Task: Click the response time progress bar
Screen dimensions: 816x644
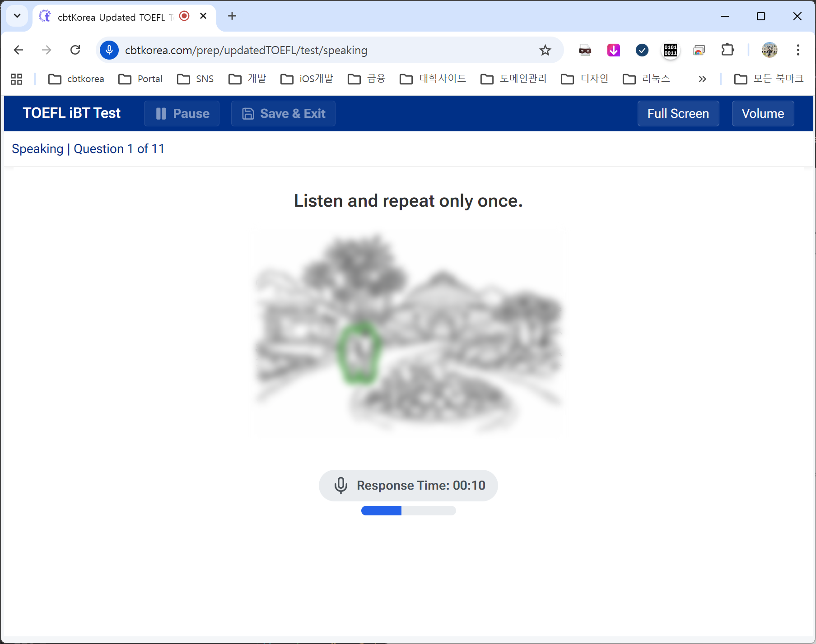Action: pos(408,510)
